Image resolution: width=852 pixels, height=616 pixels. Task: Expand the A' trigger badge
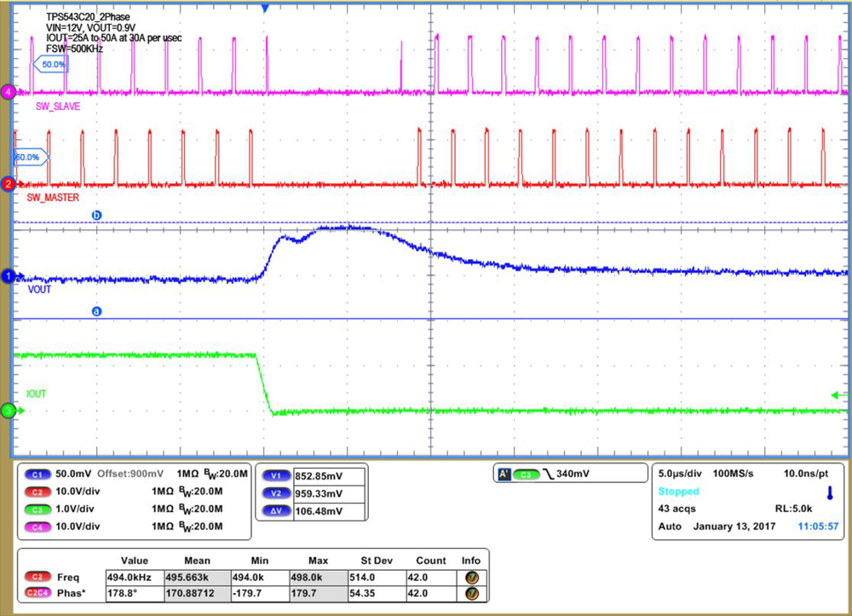(506, 474)
